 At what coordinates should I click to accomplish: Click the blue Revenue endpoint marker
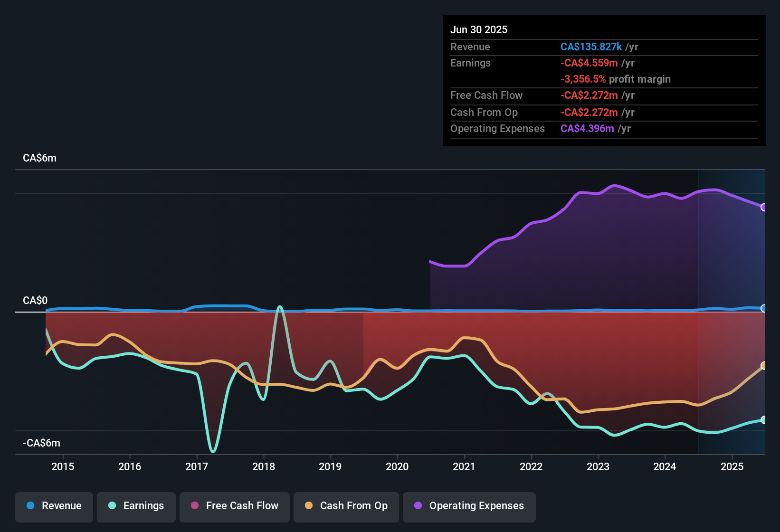tap(764, 308)
